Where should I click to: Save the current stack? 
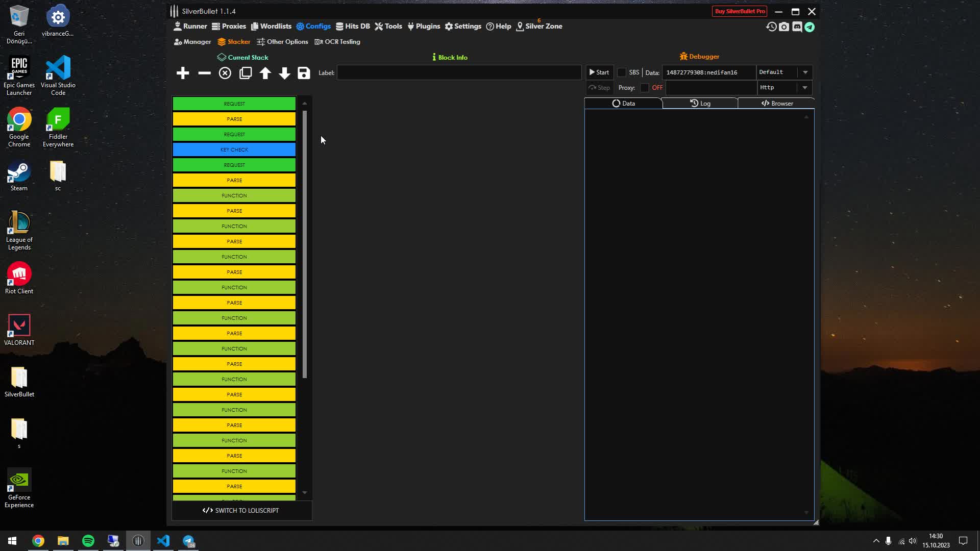(304, 73)
